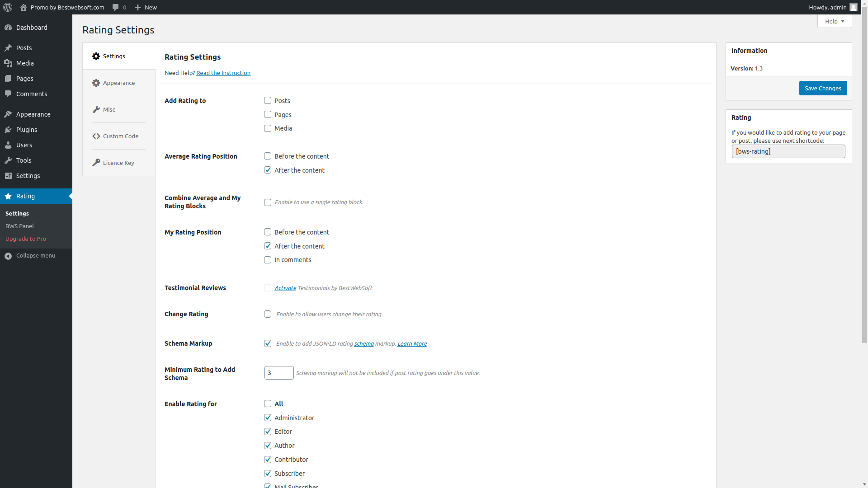Uncheck the Contributor role checkbox
This screenshot has width=868, height=488.
(x=268, y=460)
